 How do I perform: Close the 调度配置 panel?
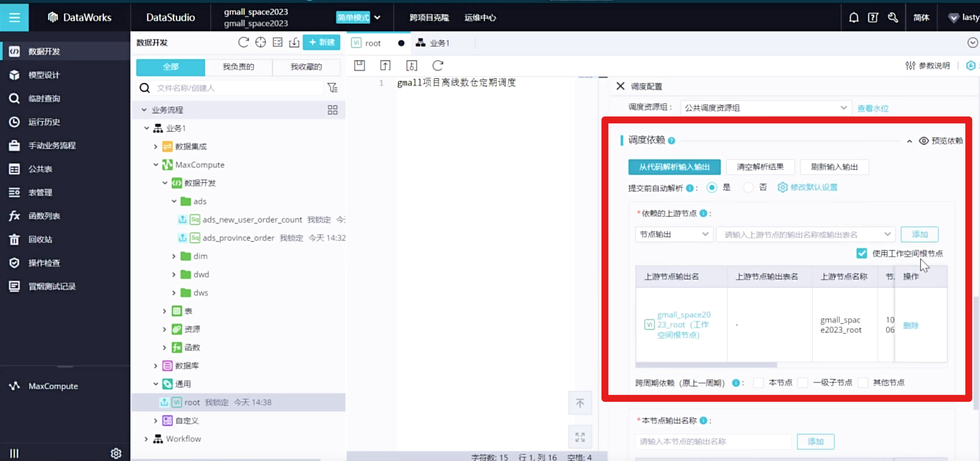pos(621,86)
